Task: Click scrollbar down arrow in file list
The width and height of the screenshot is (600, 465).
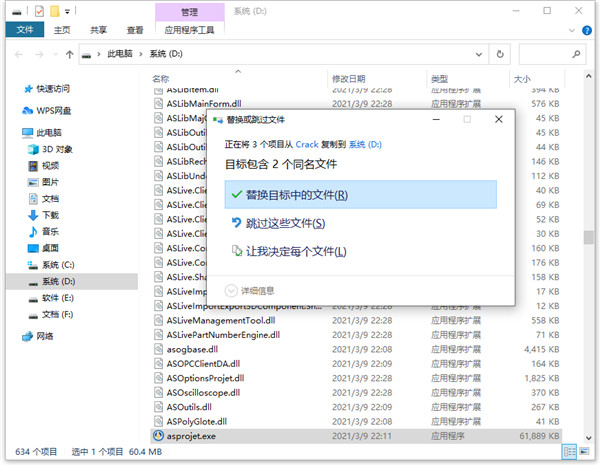Action: click(x=589, y=438)
